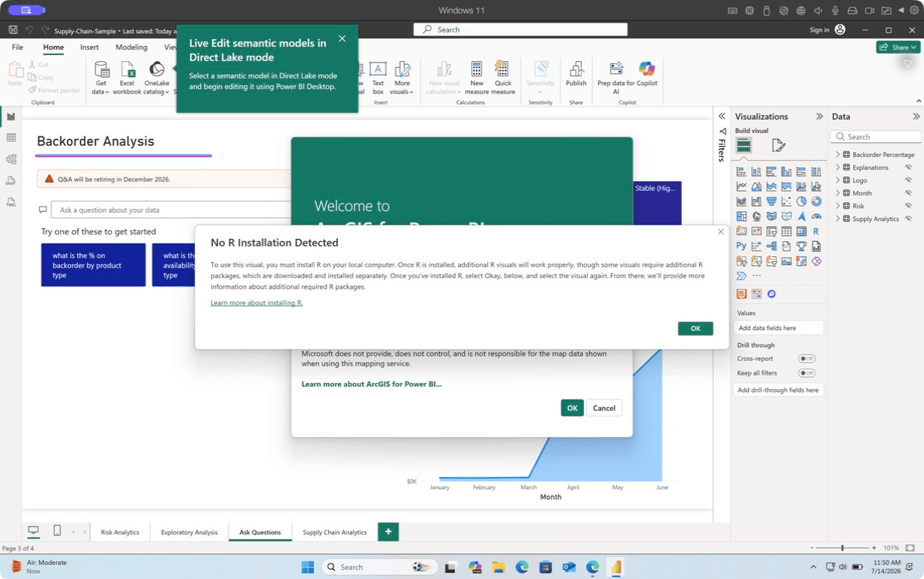Viewport: 924px width, 579px height.
Task: Insert the gauge visual
Action: 816,216
